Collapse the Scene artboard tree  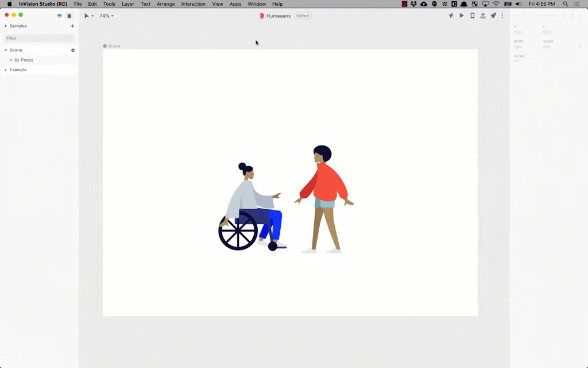point(6,50)
